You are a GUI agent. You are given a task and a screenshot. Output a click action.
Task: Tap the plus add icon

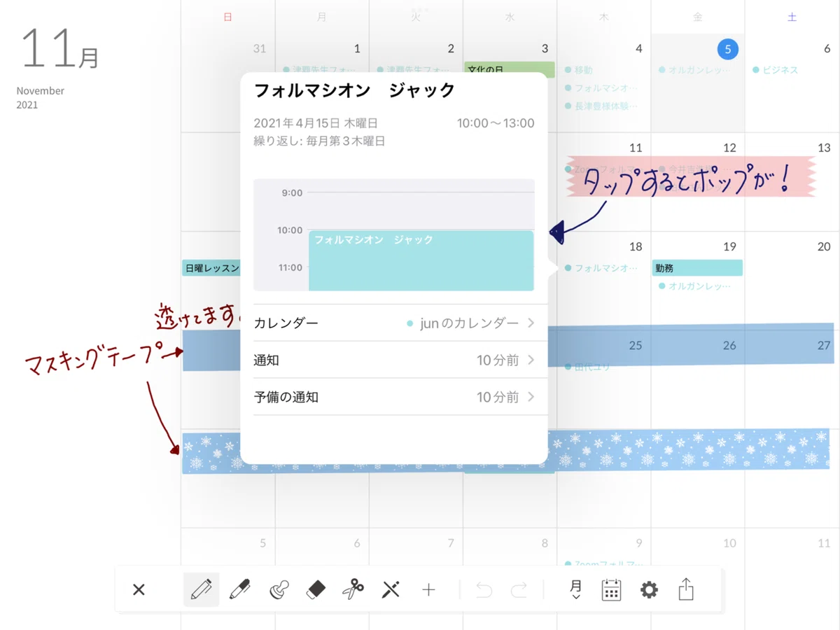point(428,590)
